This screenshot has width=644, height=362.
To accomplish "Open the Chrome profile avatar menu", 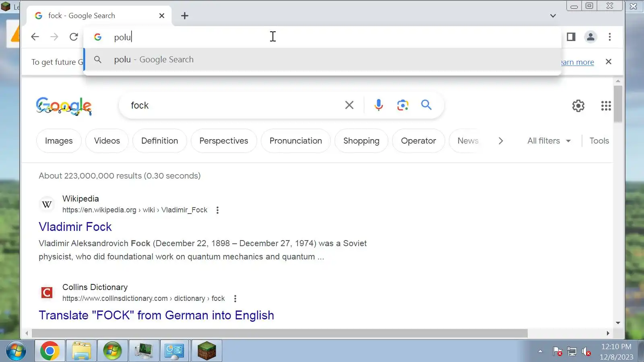I will point(590,37).
